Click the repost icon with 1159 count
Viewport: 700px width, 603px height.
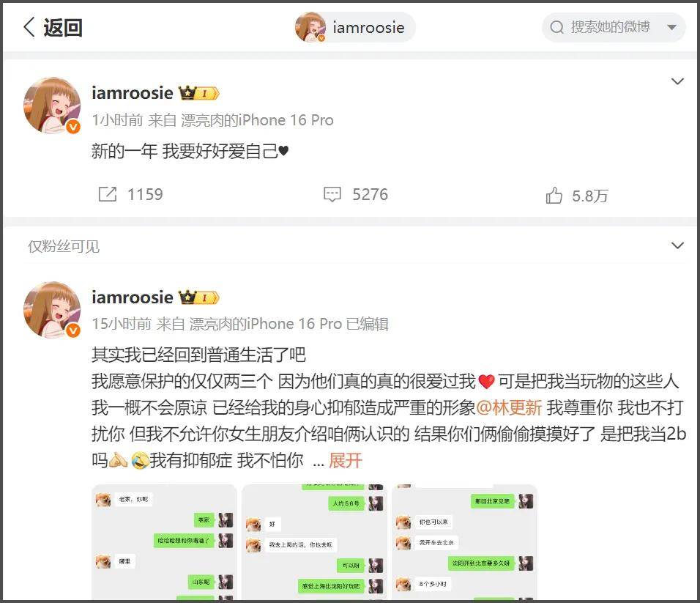[107, 194]
